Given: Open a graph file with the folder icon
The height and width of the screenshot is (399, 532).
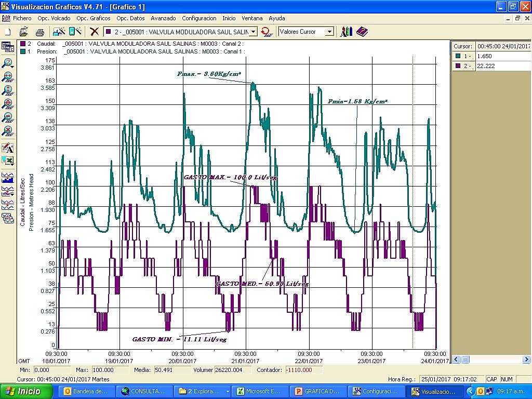Looking at the screenshot, I should point(24,32).
